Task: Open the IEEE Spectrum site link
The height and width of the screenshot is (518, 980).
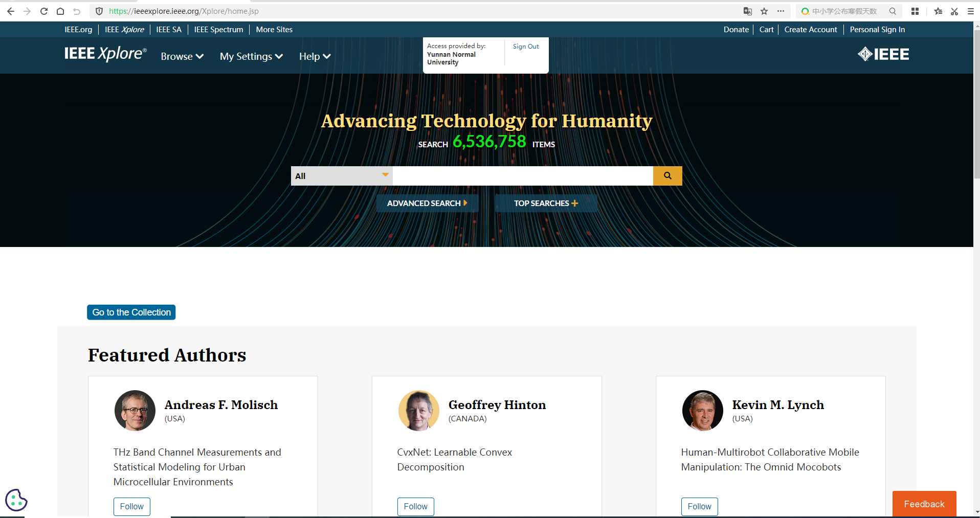Action: (218, 30)
